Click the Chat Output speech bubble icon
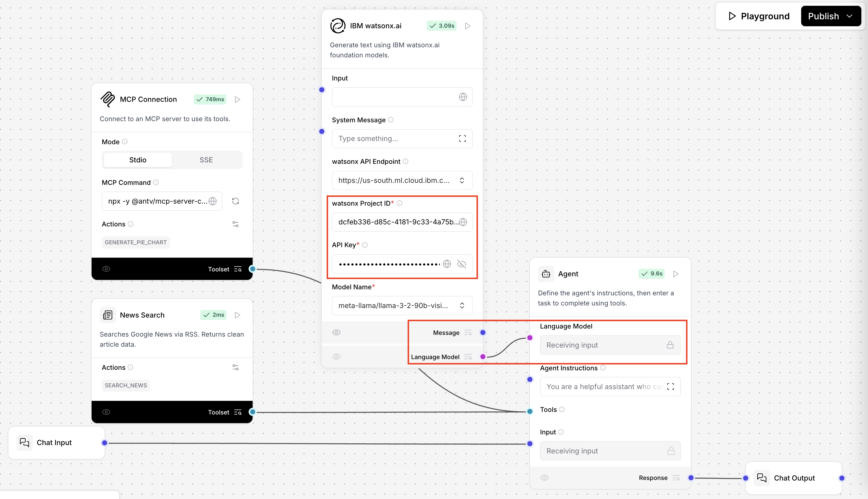 [761, 478]
